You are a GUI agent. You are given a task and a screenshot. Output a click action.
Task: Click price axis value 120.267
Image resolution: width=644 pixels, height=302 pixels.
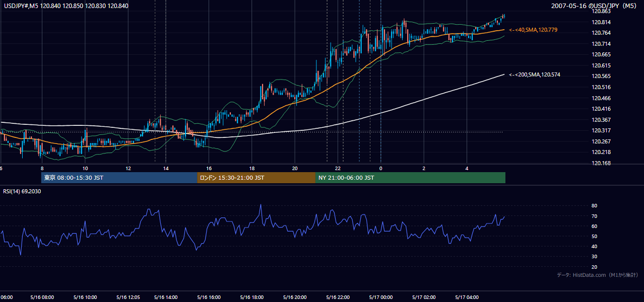pos(602,141)
